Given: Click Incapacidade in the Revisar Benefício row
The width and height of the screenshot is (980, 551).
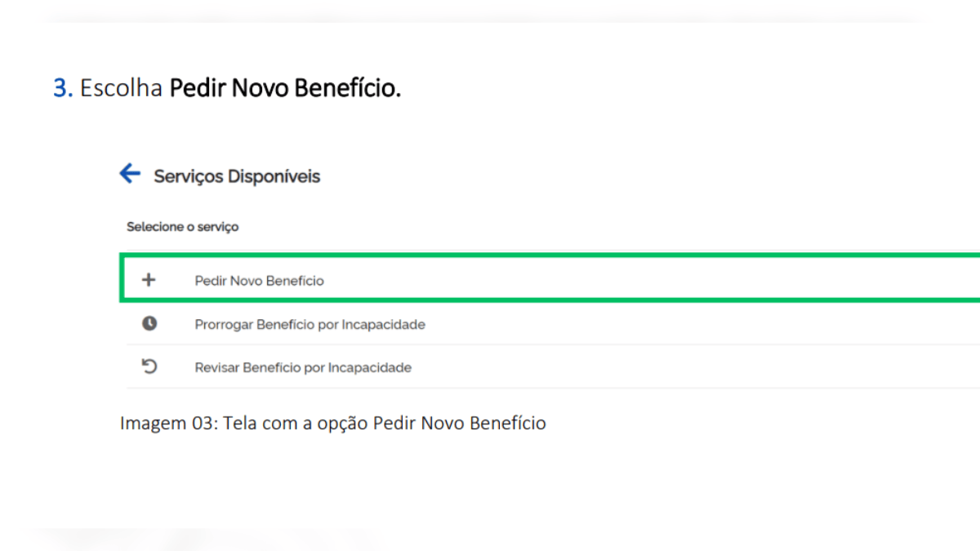Looking at the screenshot, I should (369, 368).
